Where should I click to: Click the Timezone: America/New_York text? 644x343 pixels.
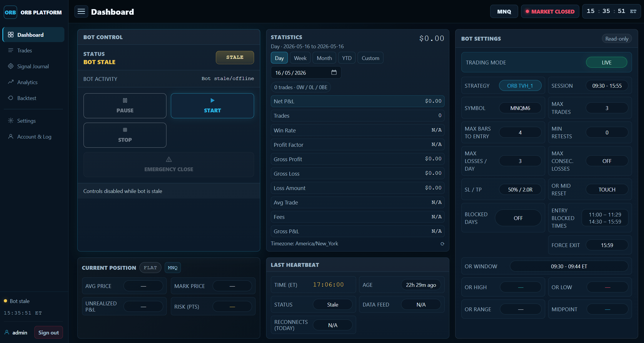pyautogui.click(x=304, y=244)
